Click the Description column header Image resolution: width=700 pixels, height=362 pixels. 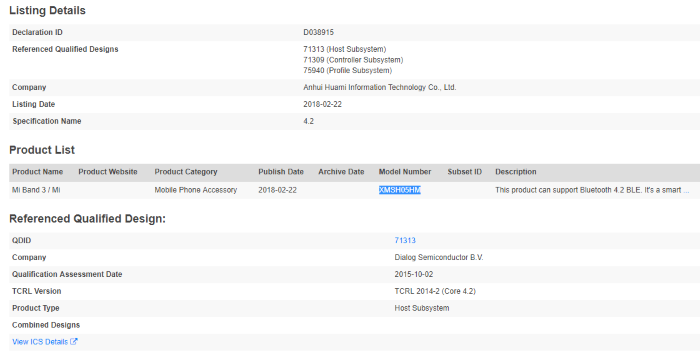516,172
